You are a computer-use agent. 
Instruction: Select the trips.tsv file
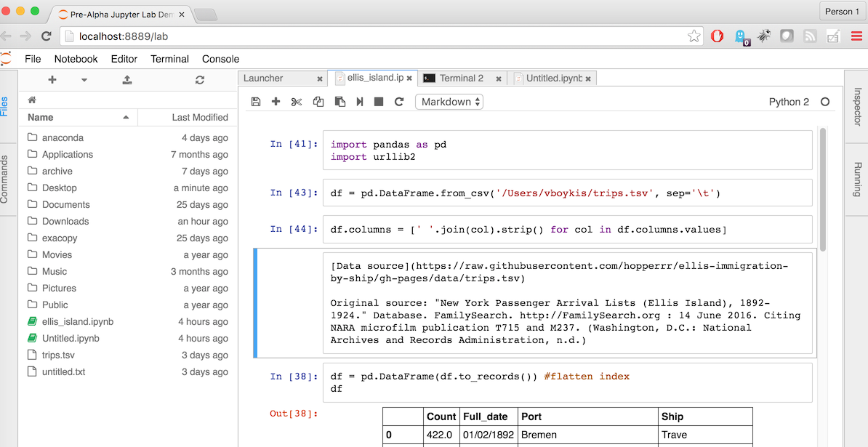[127, 355]
